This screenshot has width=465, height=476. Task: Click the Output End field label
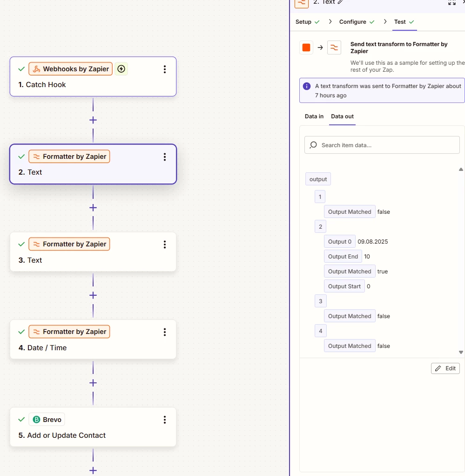click(343, 257)
